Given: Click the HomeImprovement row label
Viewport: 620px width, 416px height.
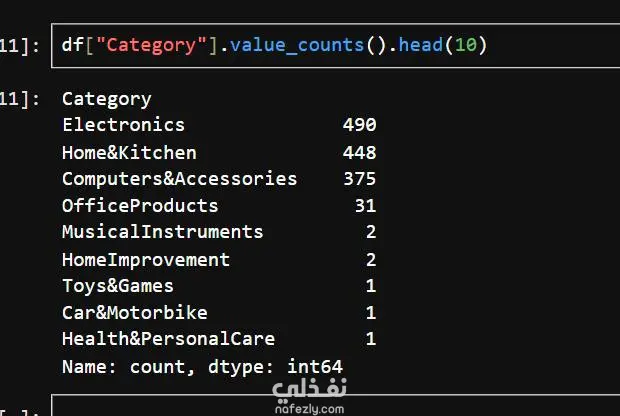Looking at the screenshot, I should click(146, 259).
